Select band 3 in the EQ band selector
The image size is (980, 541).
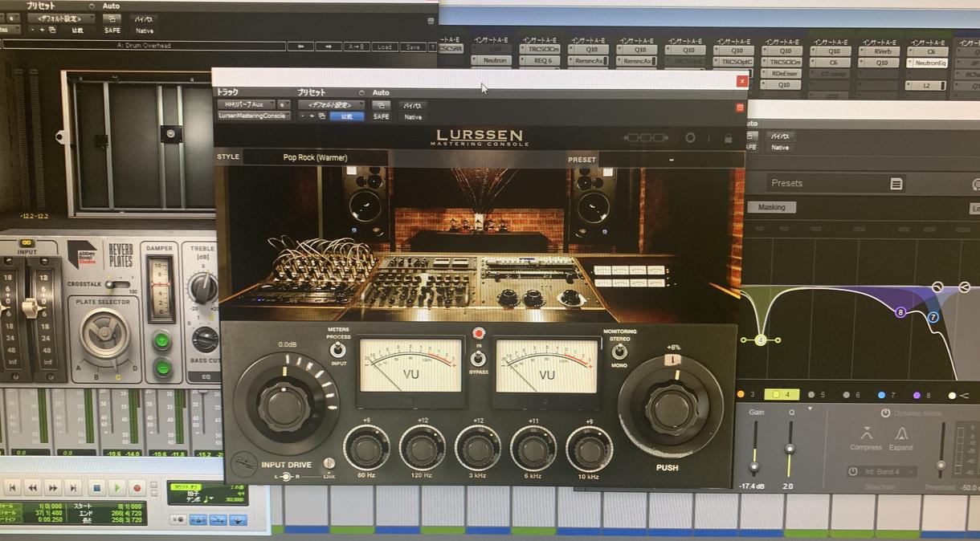pyautogui.click(x=746, y=395)
